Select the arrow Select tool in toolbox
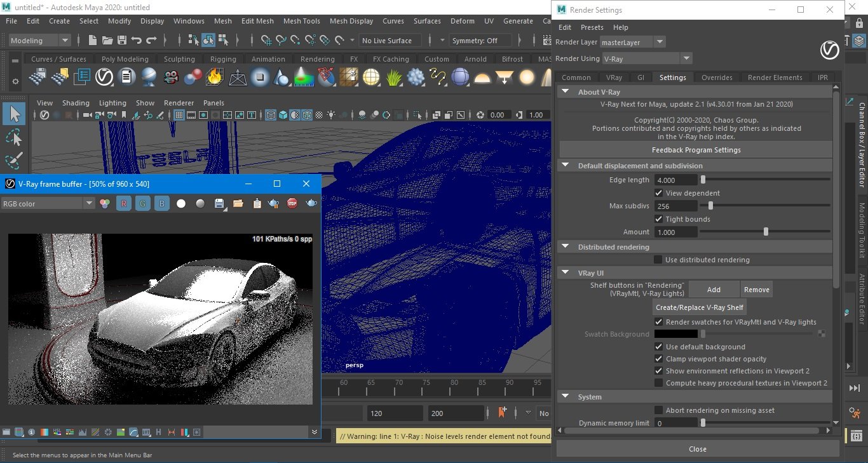Image resolution: width=868 pixels, height=463 pixels. click(14, 114)
